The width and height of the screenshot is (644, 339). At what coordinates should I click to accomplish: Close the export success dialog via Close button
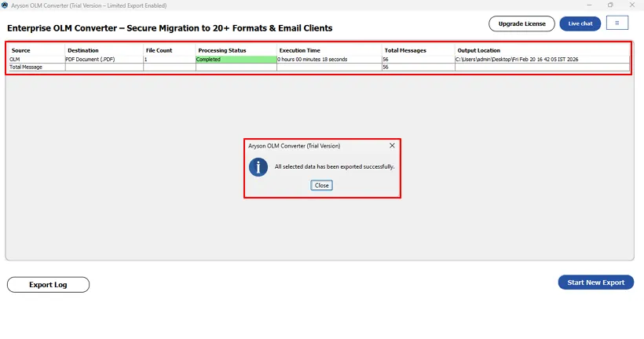tap(321, 185)
